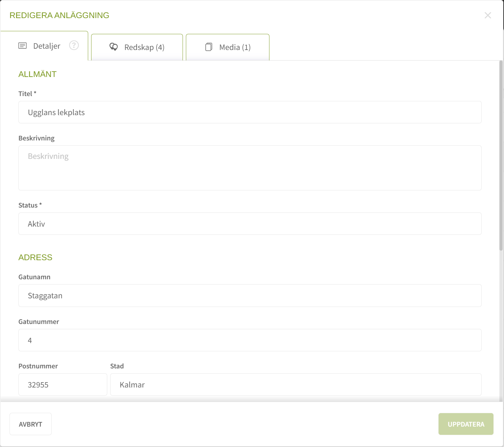
Task: Open the Redskap (4) tab
Action: [144, 47]
